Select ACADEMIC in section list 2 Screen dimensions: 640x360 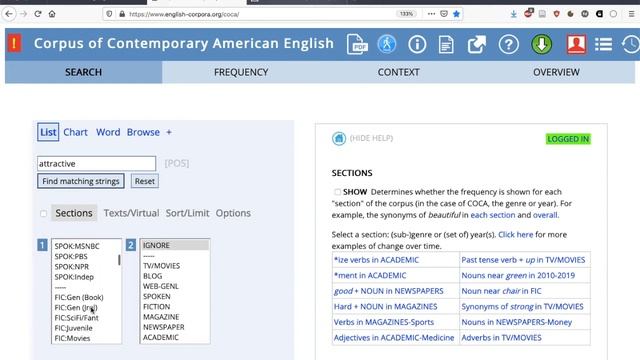[160, 337]
